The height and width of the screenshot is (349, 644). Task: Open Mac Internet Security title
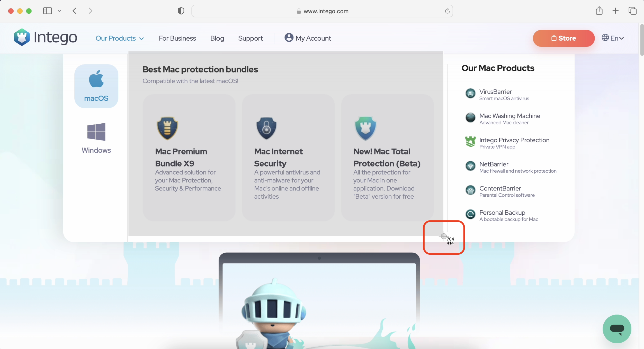278,157
